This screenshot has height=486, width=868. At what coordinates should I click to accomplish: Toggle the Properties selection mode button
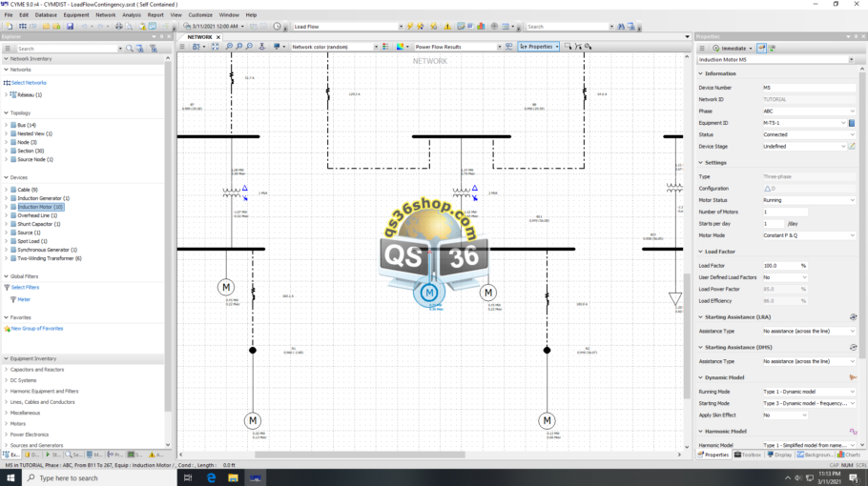[539, 47]
